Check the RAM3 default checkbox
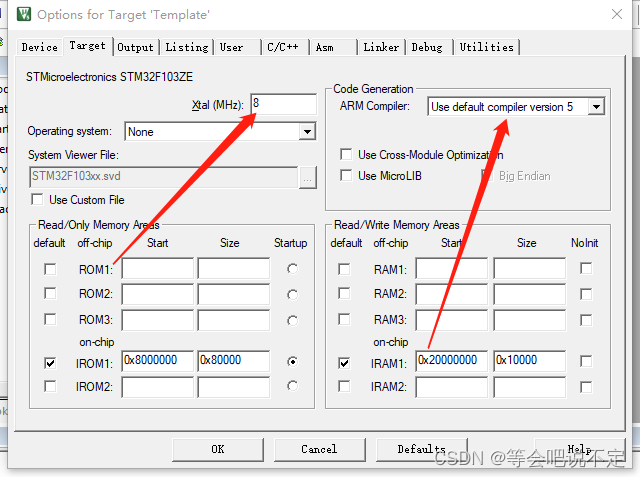640x477 pixels. tap(344, 319)
